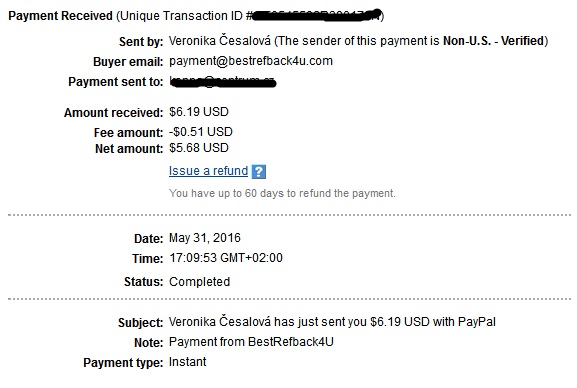Click the sender name Veronika Česalová
Image resolution: width=577 pixels, height=388 pixels.
point(220,40)
